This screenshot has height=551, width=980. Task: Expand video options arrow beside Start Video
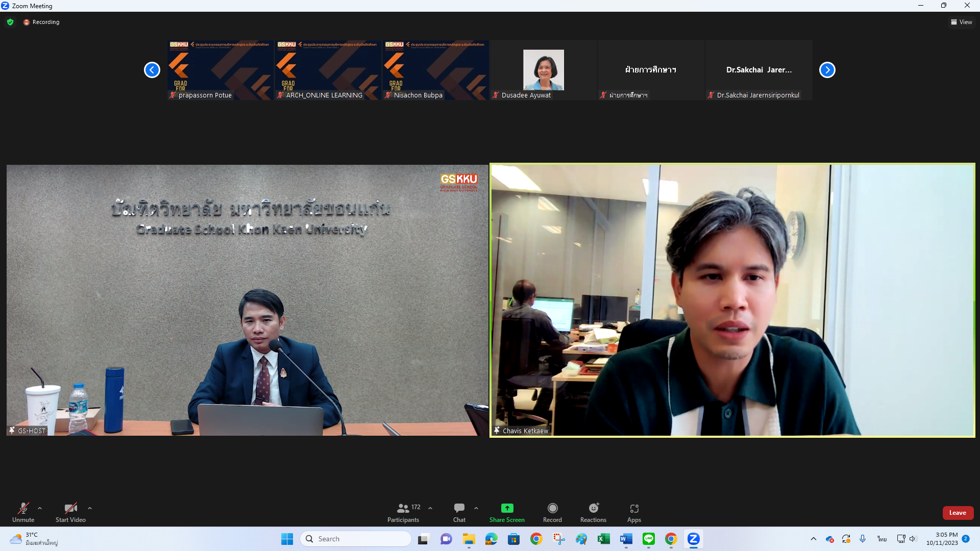point(90,508)
